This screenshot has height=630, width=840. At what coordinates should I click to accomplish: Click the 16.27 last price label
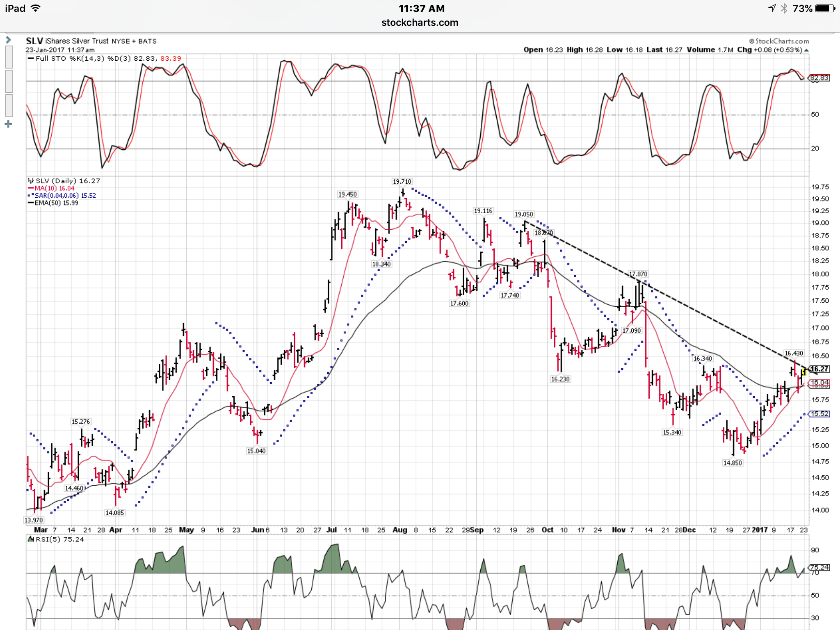tap(819, 369)
